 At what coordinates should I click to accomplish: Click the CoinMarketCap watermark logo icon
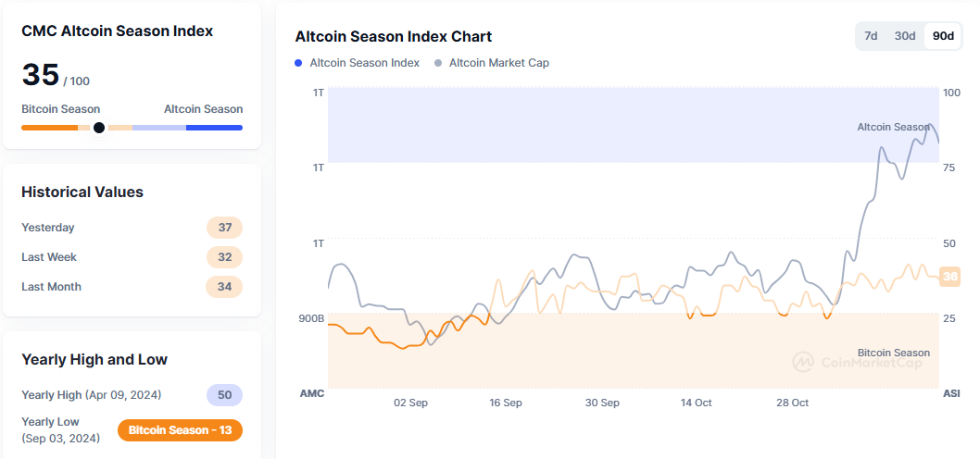803,362
